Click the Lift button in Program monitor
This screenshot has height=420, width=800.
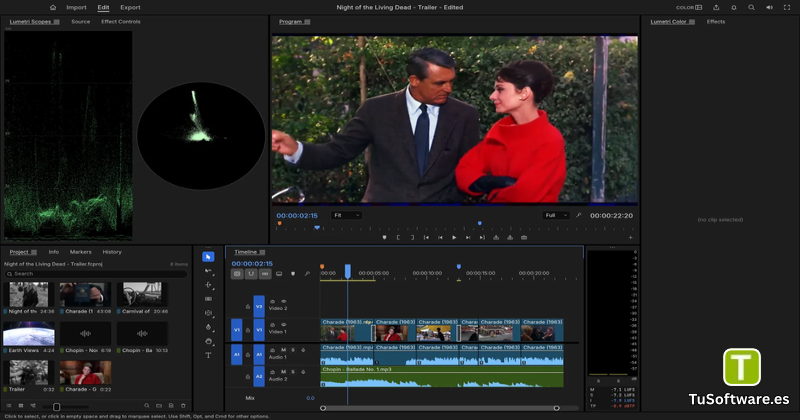(496, 237)
